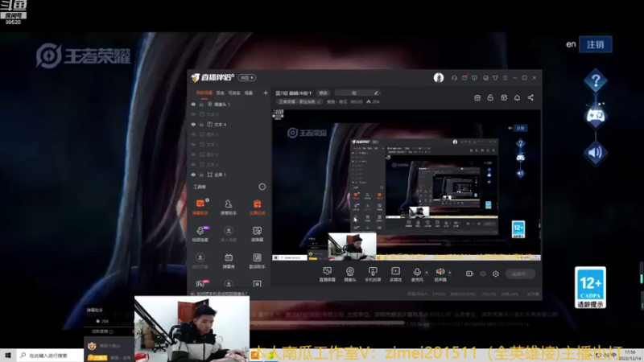
Task: Select the first scene tab highlighted orange
Action: (x=204, y=93)
